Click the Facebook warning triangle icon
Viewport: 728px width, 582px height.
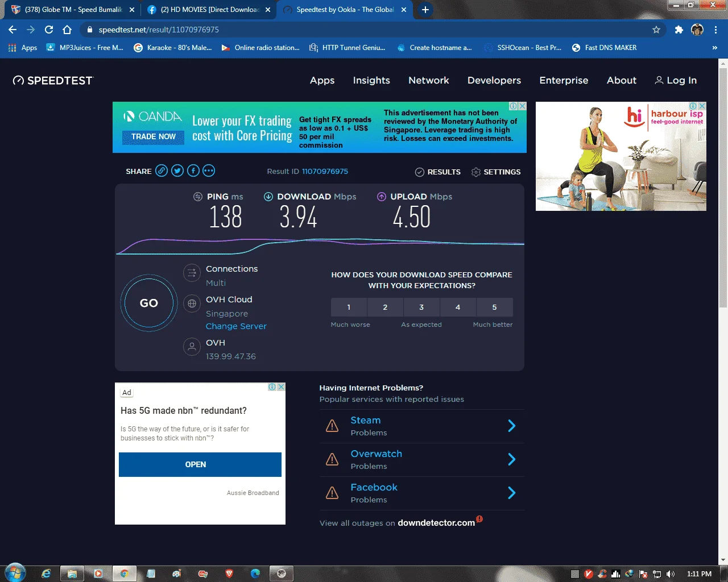tap(332, 493)
